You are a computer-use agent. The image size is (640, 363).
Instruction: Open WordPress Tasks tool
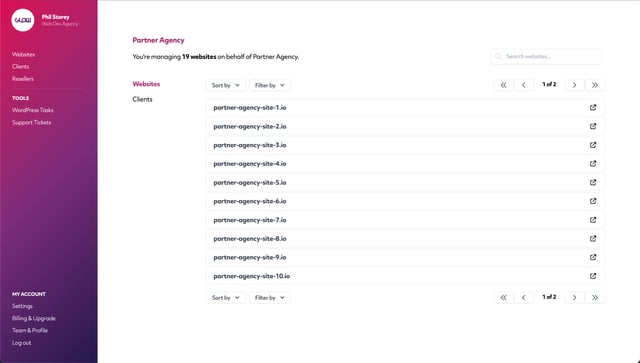point(33,110)
